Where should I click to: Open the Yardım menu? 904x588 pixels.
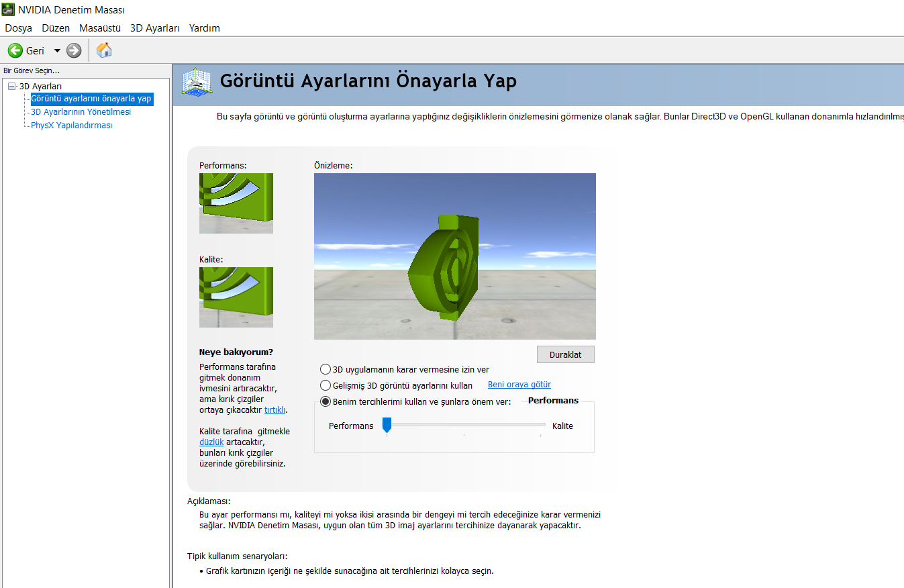(205, 28)
